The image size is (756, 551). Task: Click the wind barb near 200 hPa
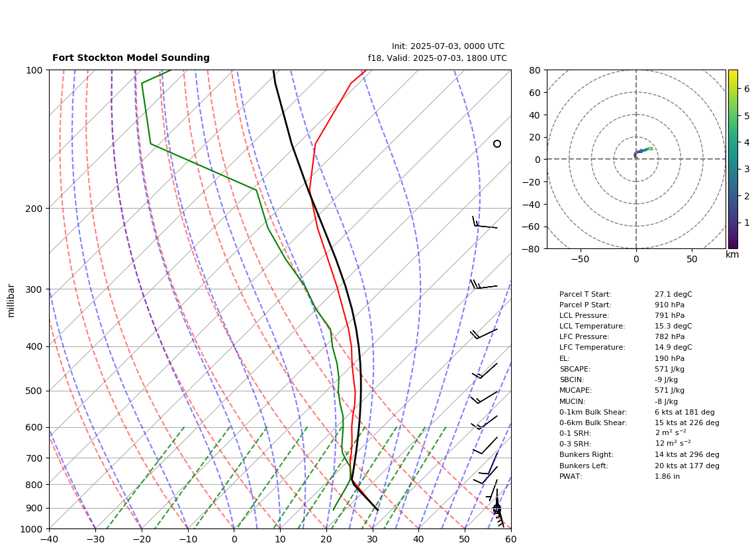pyautogui.click(x=485, y=222)
